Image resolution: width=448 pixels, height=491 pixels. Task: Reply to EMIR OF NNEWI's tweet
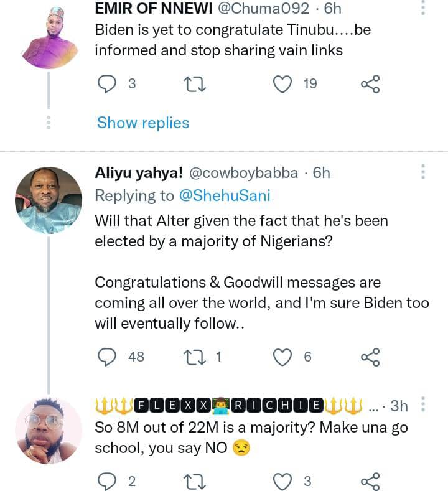[x=108, y=83]
